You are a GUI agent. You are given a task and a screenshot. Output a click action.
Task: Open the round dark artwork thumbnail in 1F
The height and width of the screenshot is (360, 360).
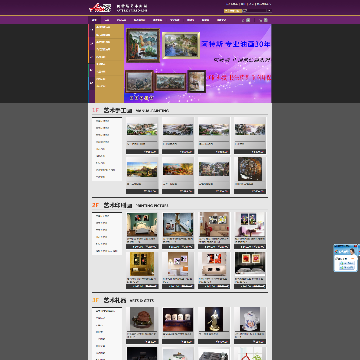(x=250, y=169)
